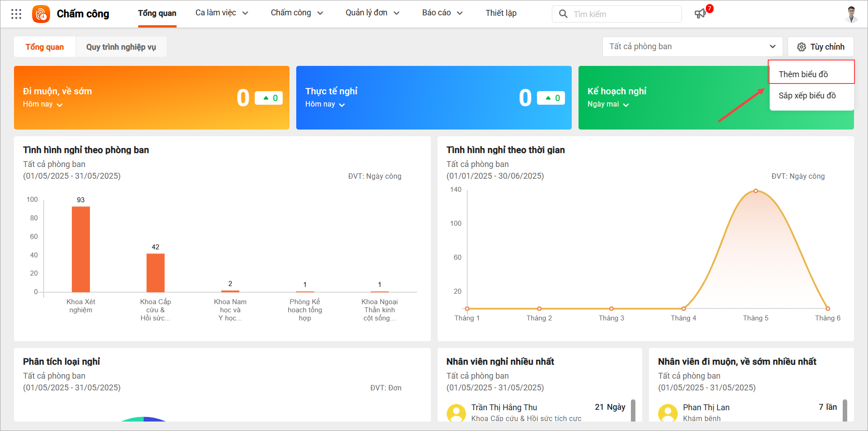Viewport: 868px width, 431px height.
Task: Switch to Quy trình nghiệp vụ tab
Action: pos(121,47)
